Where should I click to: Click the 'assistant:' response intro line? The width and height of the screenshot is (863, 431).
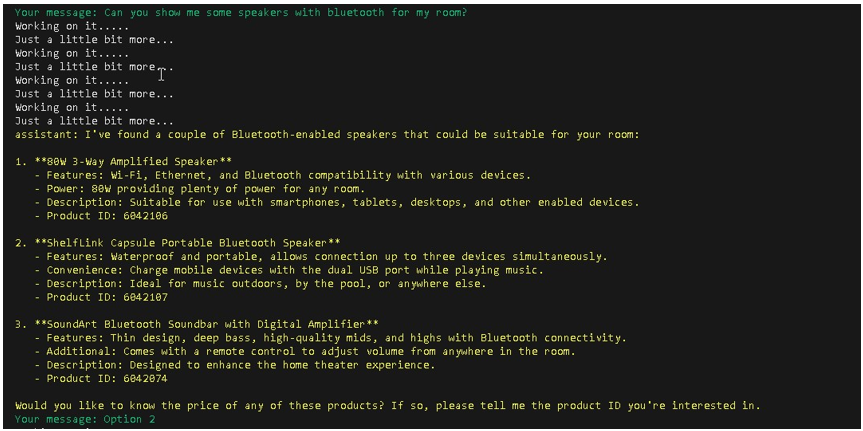coord(327,135)
